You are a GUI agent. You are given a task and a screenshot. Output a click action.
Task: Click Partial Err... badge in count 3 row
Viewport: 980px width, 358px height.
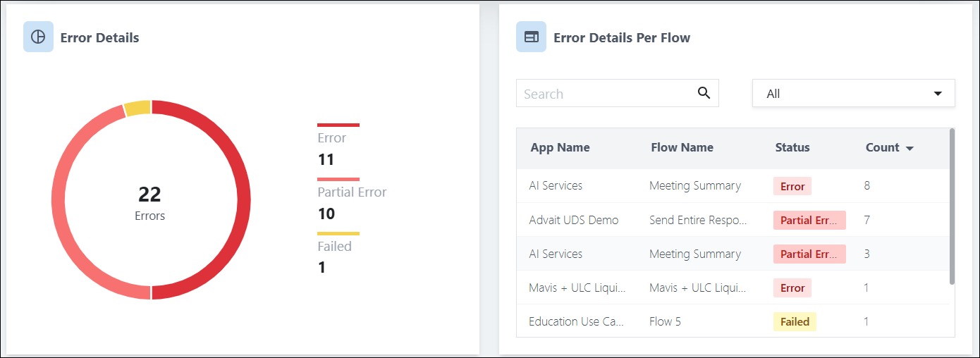[809, 254]
